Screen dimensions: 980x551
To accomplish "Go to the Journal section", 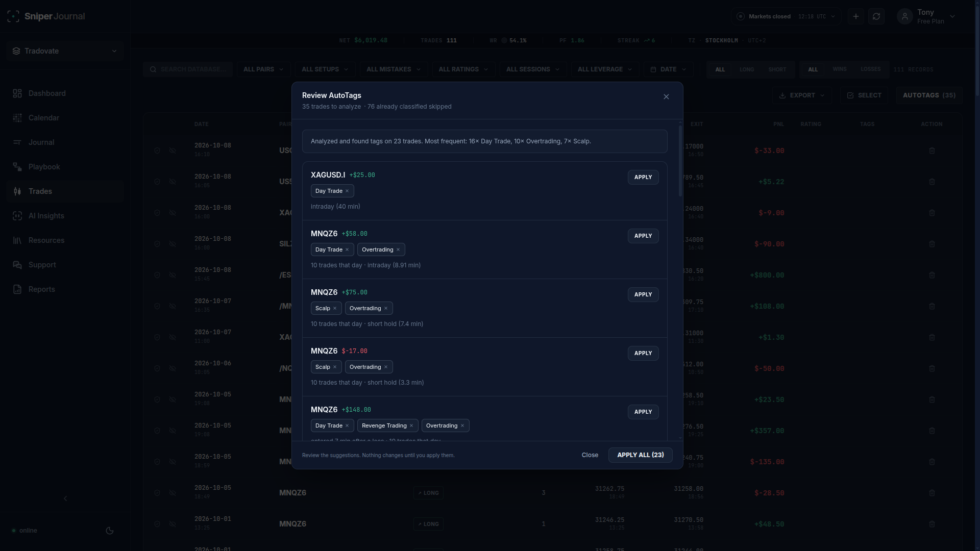I will point(65,142).
